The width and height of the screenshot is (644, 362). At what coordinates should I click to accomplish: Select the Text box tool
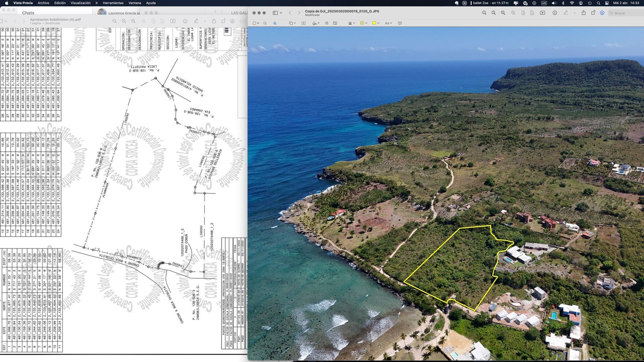[303, 23]
